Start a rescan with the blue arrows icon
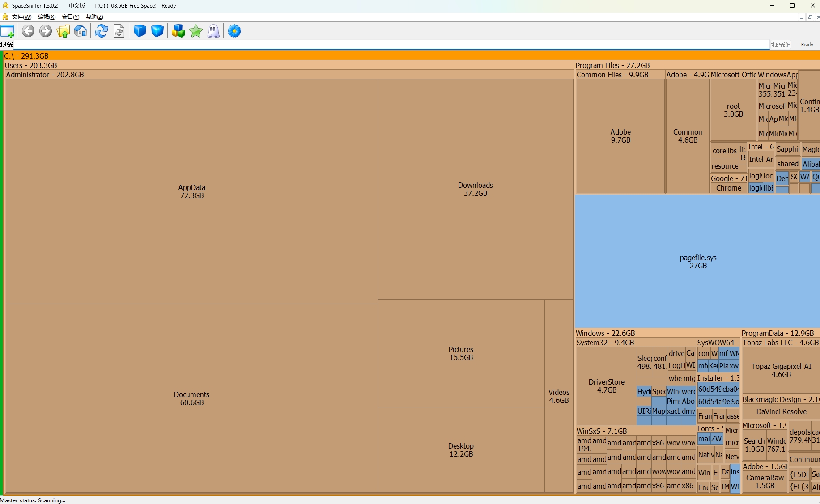The height and width of the screenshot is (504, 820). click(102, 31)
